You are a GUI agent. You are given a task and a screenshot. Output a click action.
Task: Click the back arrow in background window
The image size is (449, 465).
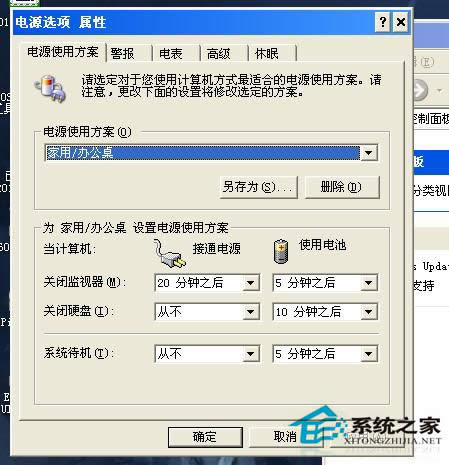[x=420, y=90]
